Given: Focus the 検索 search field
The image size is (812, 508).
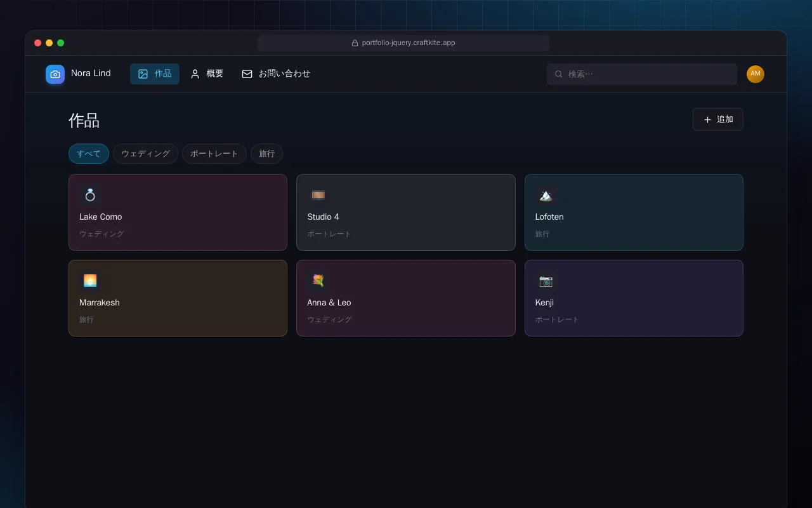Looking at the screenshot, I should coord(642,74).
